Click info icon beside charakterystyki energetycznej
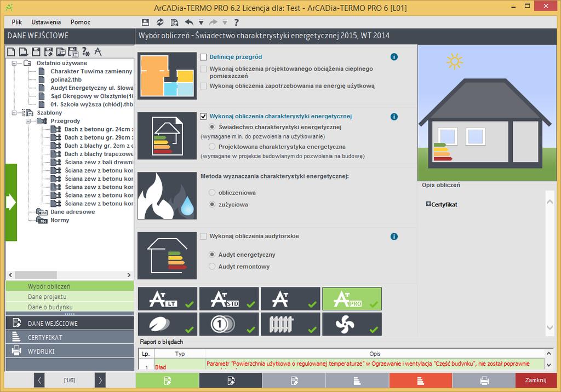561x392 pixels. [x=394, y=117]
